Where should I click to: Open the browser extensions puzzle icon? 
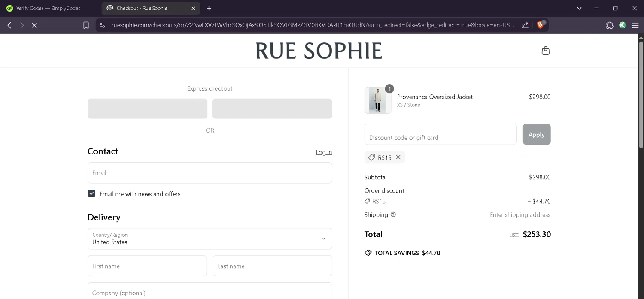[x=610, y=25]
